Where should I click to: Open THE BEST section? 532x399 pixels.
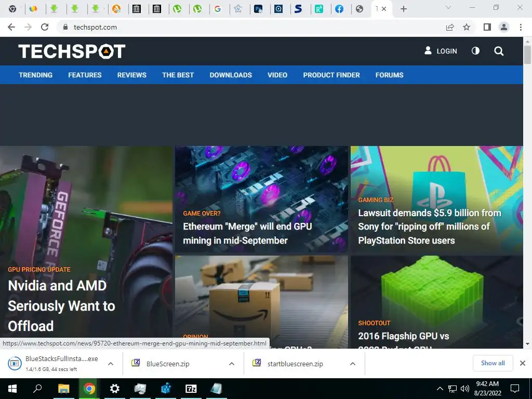click(178, 75)
